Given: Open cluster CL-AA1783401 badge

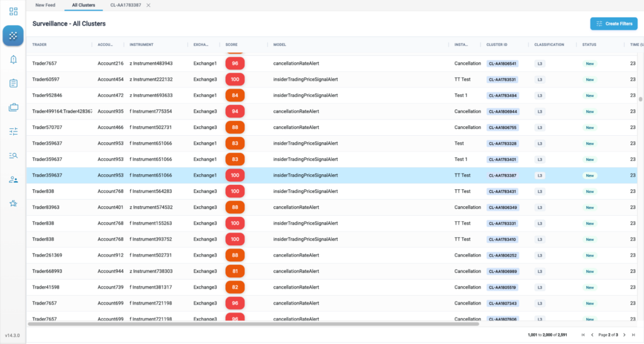Looking at the screenshot, I should pos(502,160).
